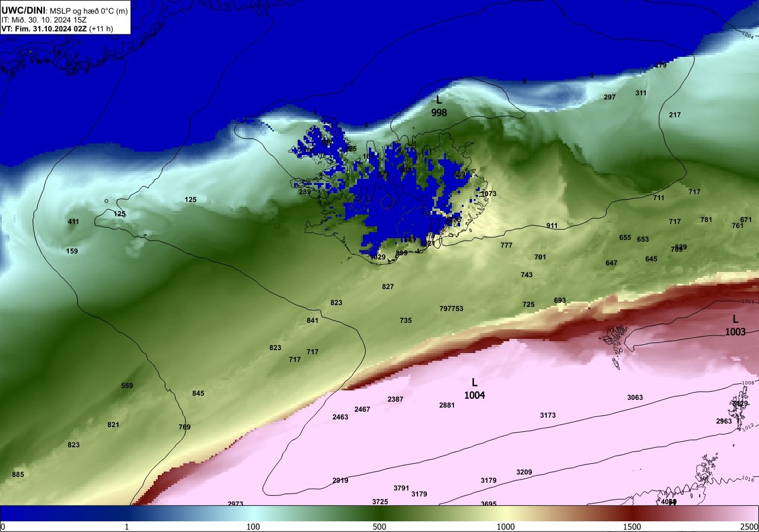The height and width of the screenshot is (532, 759).
Task: Click the 2463 height value
Action: 340,417
